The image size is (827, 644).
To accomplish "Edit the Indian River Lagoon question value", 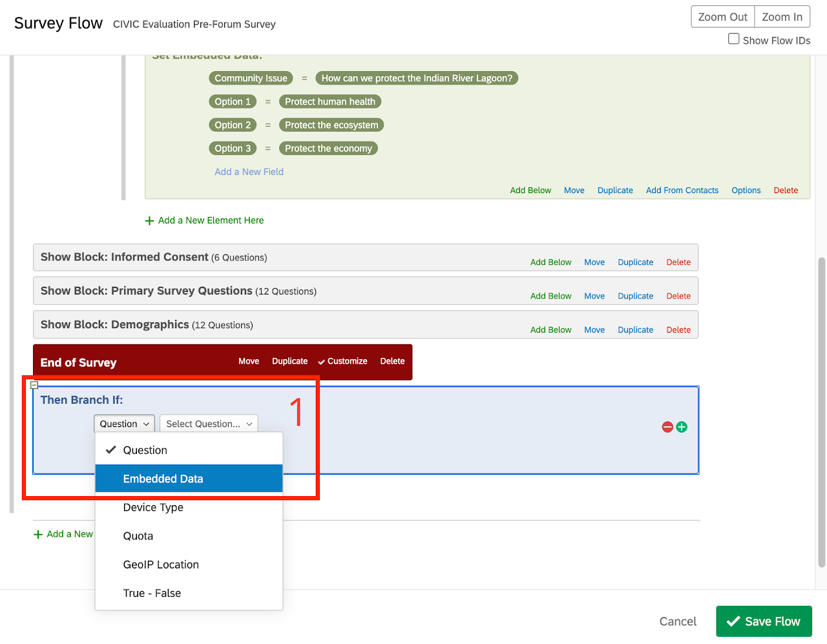I will 417,78.
